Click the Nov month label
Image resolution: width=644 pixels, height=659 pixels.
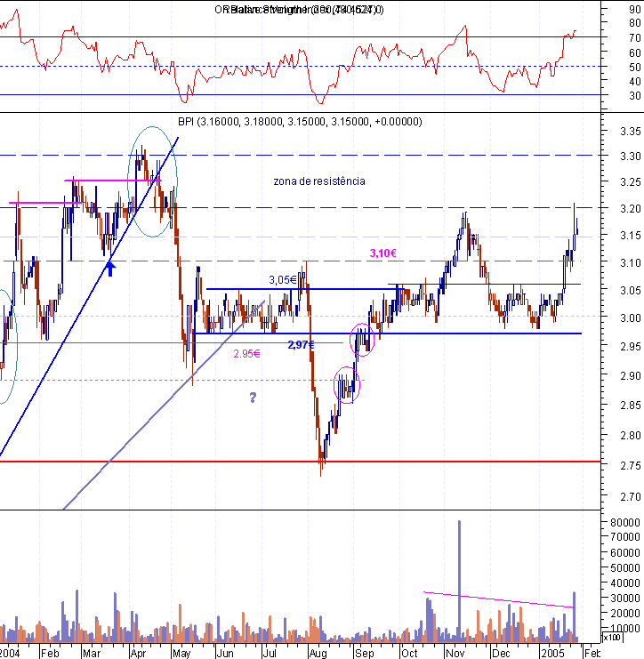tap(455, 653)
